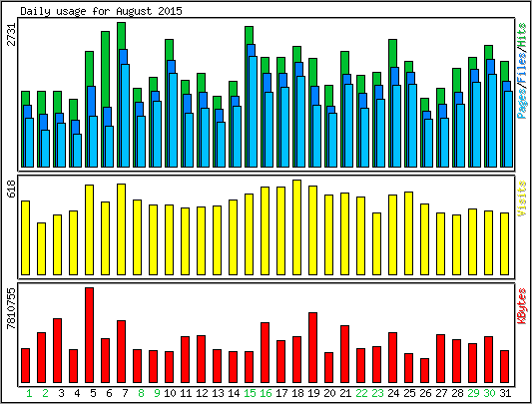Viewport: 532px width, 404px height.
Task: Select day 28 on the date axis
Action: 457,393
